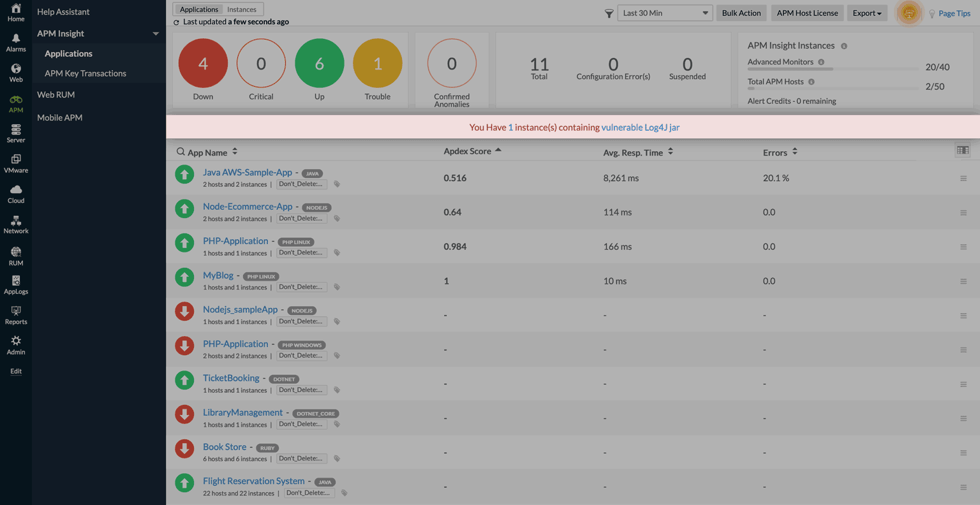Screen dimensions: 980x505
Task: Click the red down status icon for LibraryManagement
Action: [x=184, y=414]
